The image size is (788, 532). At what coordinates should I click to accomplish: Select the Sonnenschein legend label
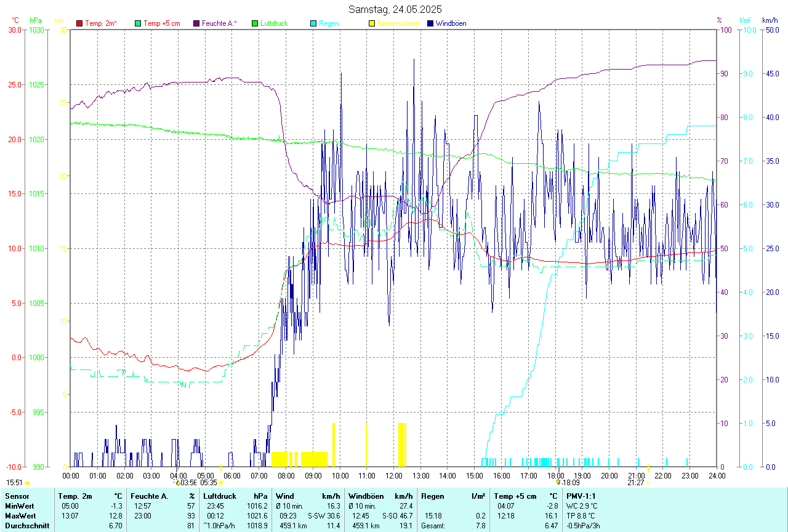coord(398,23)
